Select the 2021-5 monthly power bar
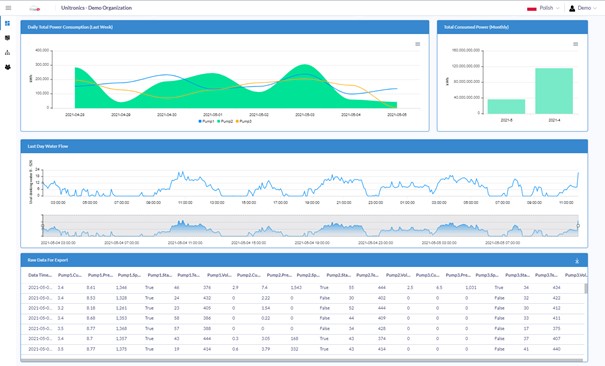The image size is (605, 366). point(506,106)
